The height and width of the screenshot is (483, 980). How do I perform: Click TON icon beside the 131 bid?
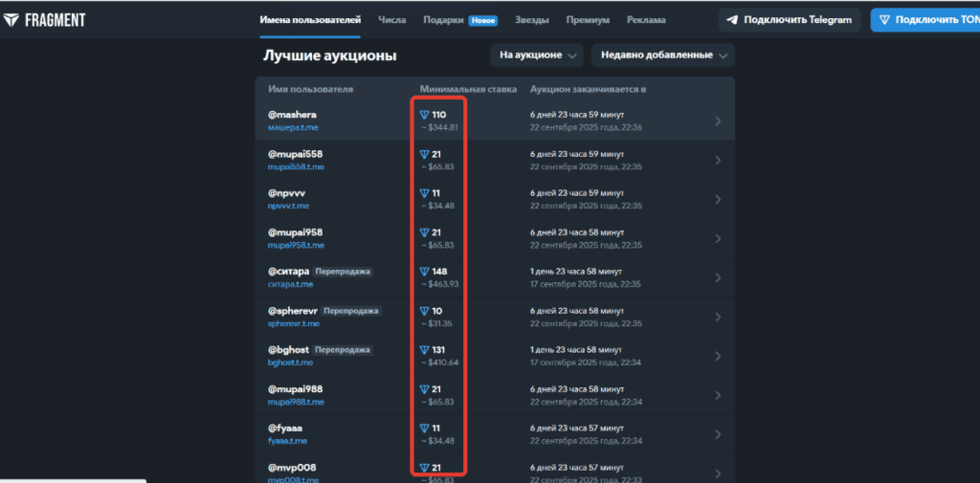point(425,350)
